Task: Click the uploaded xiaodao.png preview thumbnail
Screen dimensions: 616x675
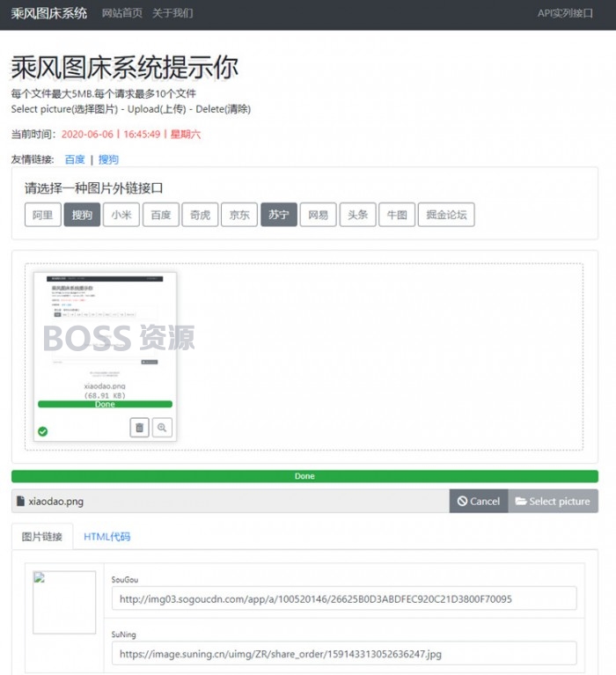Action: (x=105, y=327)
